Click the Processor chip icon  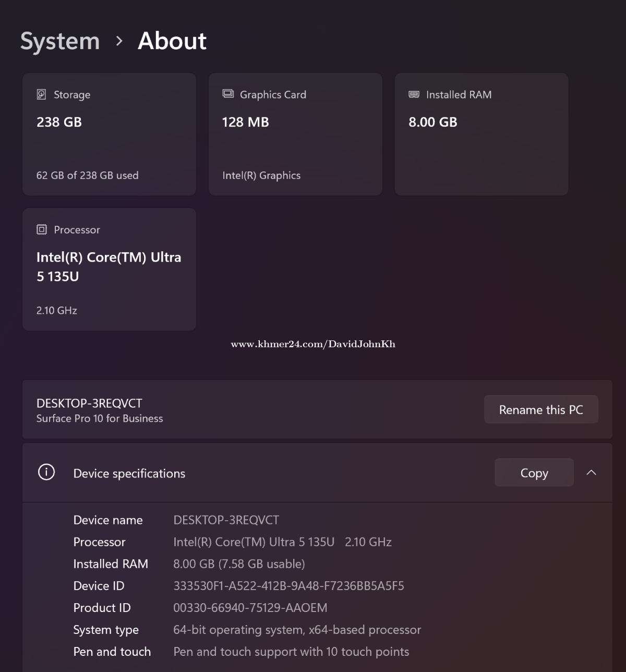(x=42, y=229)
